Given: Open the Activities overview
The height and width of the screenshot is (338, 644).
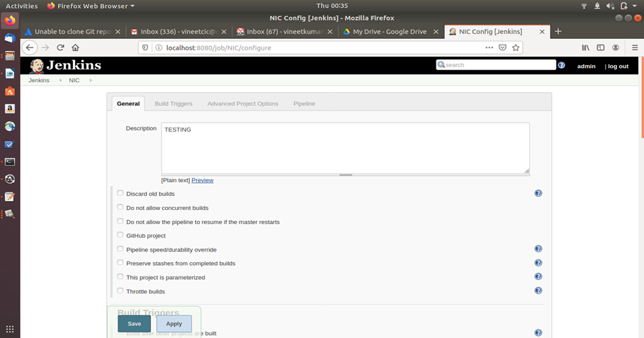Looking at the screenshot, I should [x=21, y=6].
